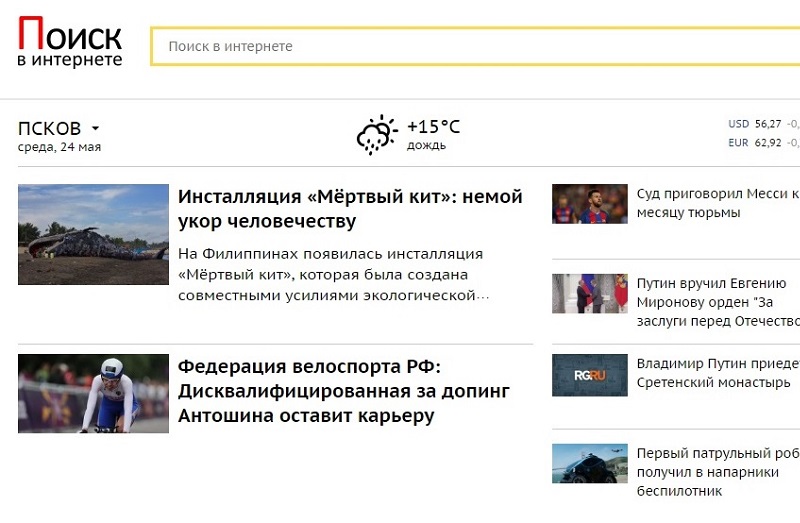Viewport: 800px width, 523px height.
Task: Select the среда, 24 мая date text
Action: pos(59,147)
